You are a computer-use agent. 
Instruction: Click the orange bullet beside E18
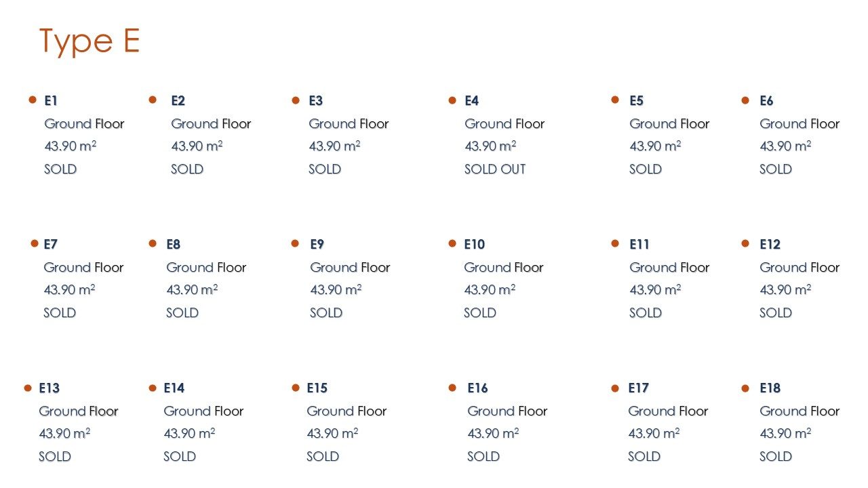(x=745, y=388)
